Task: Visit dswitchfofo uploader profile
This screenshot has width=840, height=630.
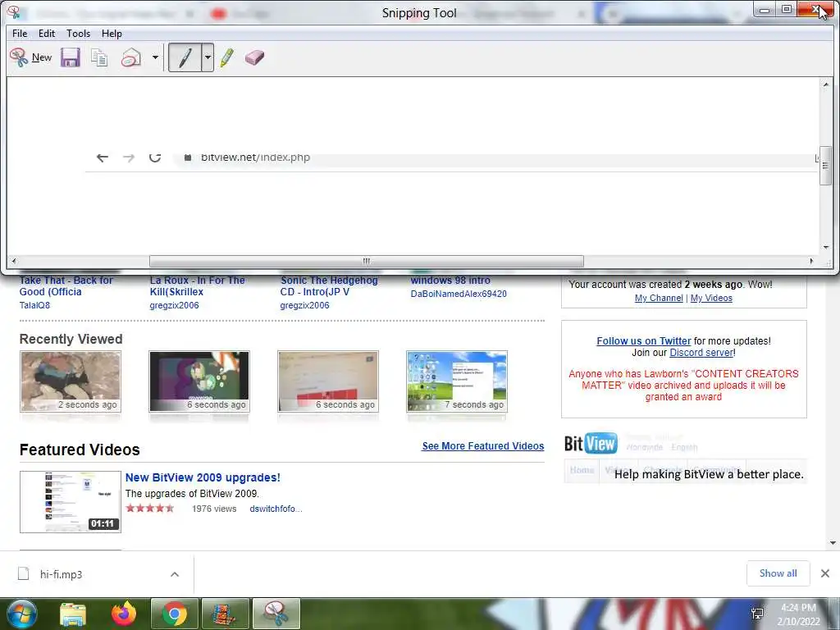Action: tap(276, 509)
